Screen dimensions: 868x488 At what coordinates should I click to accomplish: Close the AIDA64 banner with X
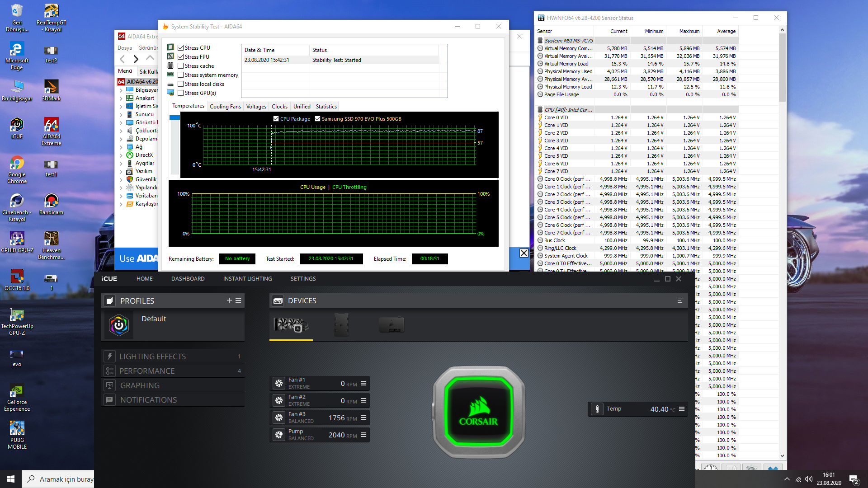click(524, 253)
